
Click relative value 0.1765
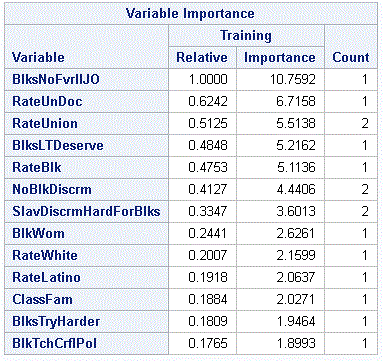[208, 343]
